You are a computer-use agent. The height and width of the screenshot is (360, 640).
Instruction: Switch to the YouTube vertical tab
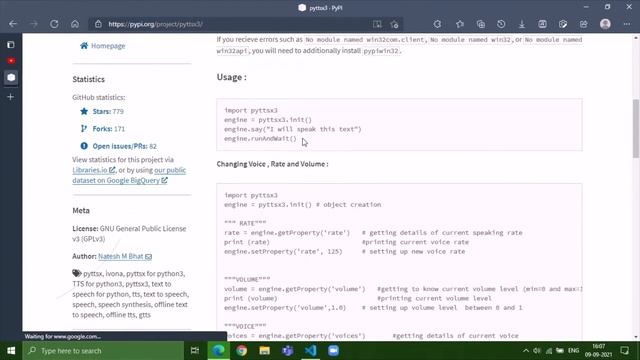click(11, 61)
